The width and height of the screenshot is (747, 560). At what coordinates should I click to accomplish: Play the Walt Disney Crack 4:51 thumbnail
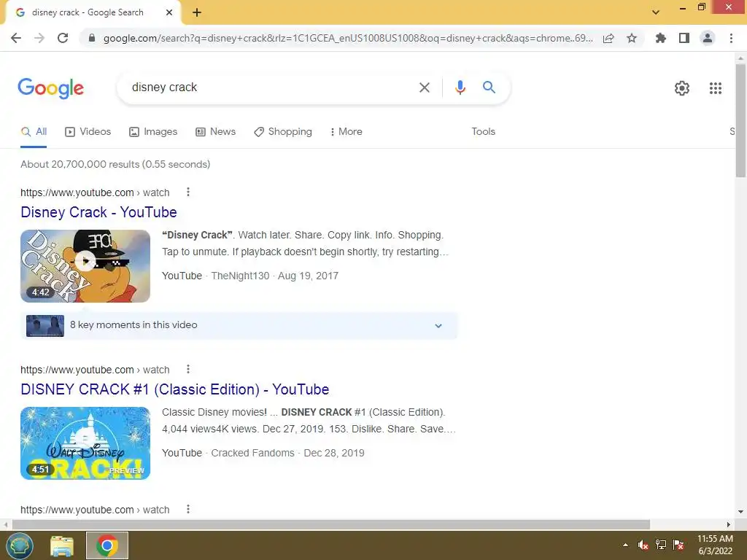(85, 443)
